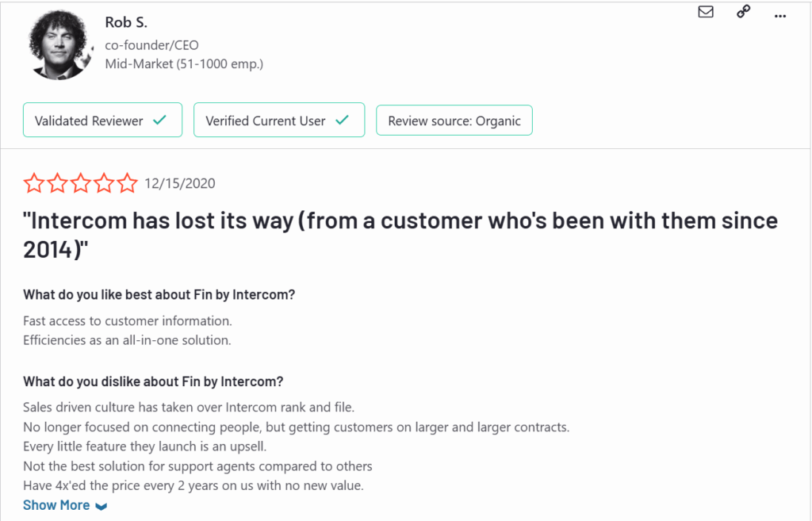
Task: Click the third star in the rating row
Action: tap(80, 183)
